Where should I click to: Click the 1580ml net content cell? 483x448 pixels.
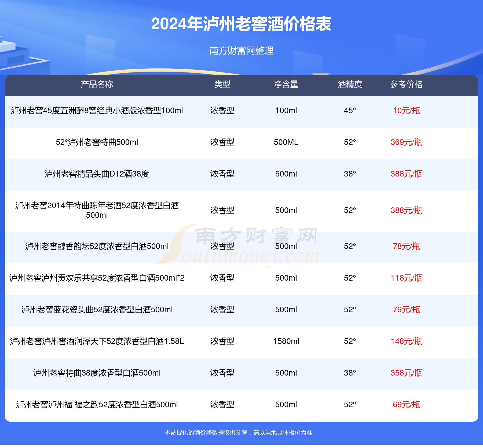point(286,341)
